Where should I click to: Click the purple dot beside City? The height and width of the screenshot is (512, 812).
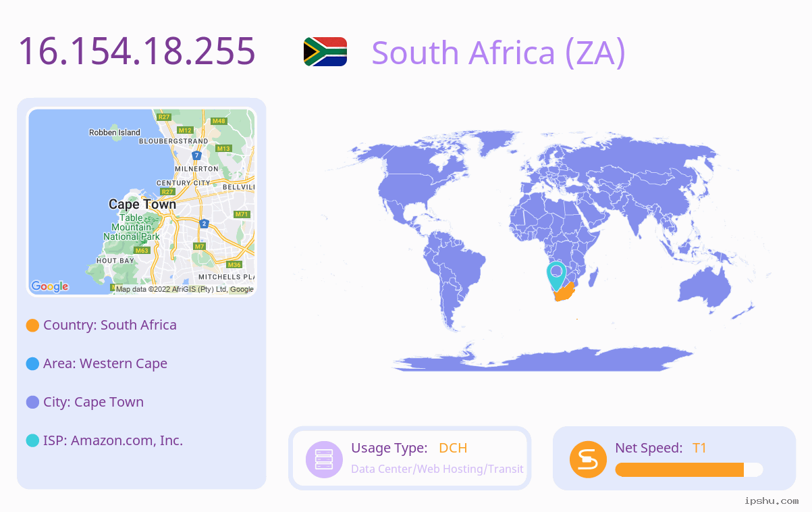32,403
